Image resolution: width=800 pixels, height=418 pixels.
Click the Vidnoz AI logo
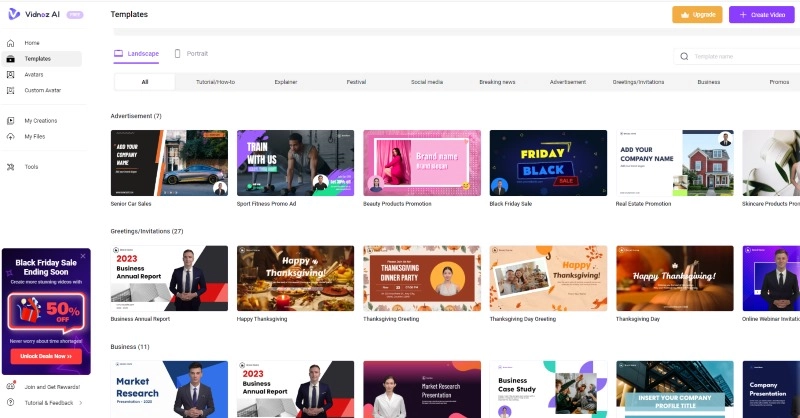[13, 14]
